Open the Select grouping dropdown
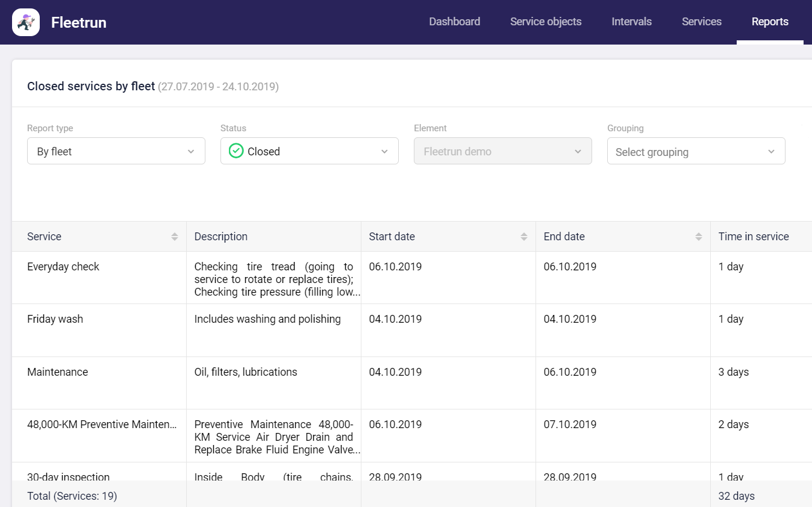This screenshot has width=812, height=507. 696,151
